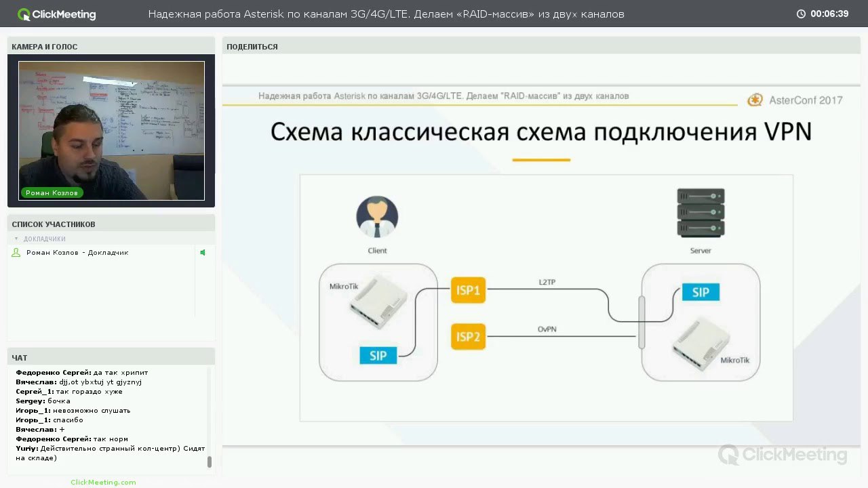Image resolution: width=868 pixels, height=488 pixels.
Task: Click the webinar title in top bar
Action: tap(387, 14)
